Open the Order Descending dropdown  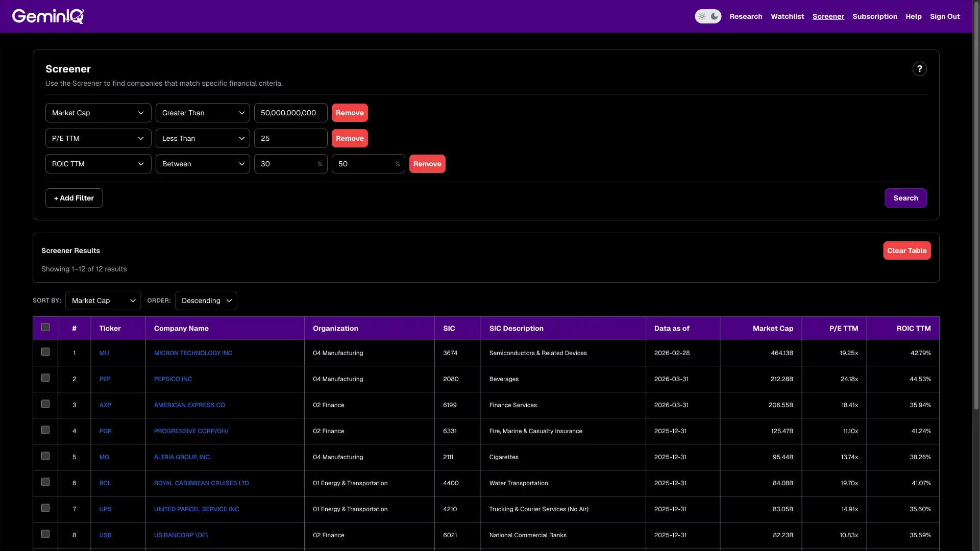click(x=206, y=300)
